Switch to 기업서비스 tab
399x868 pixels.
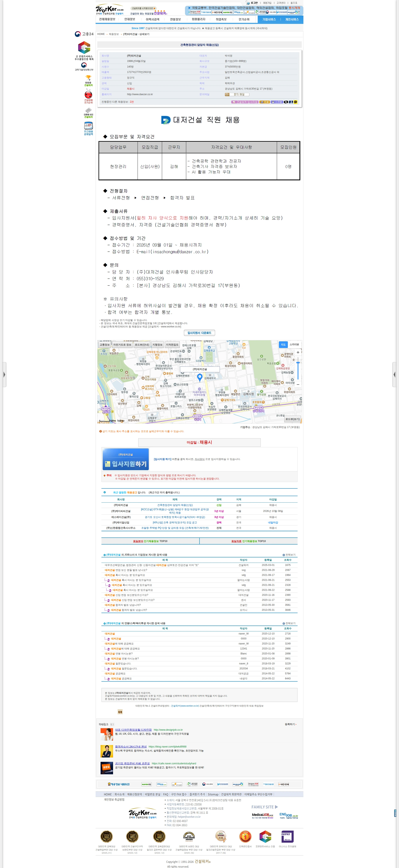coord(269,20)
